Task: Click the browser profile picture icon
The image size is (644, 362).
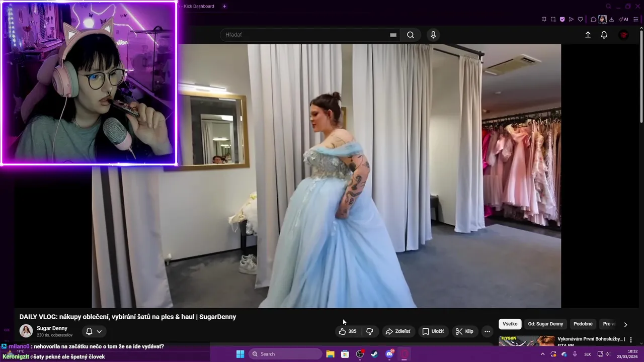Action: click(x=602, y=20)
